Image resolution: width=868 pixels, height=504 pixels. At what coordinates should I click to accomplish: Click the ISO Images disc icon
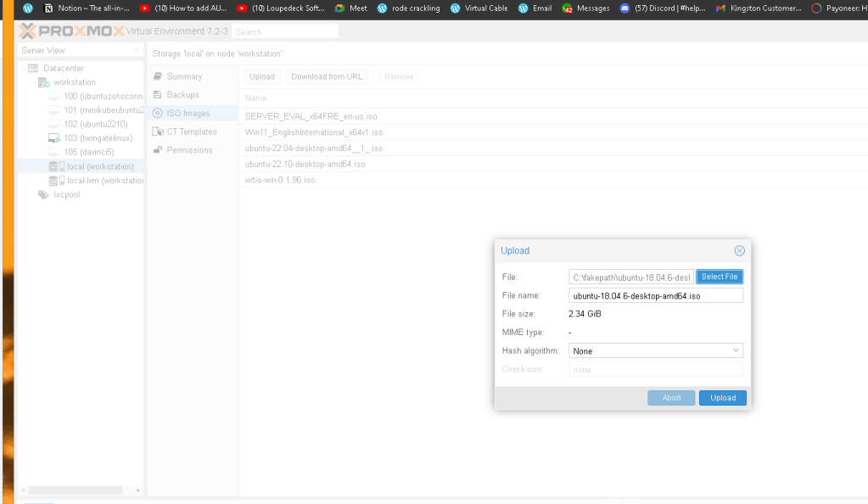(x=158, y=113)
